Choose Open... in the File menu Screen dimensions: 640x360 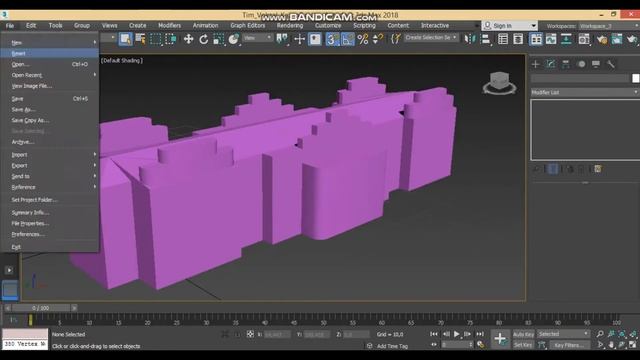click(x=49, y=64)
